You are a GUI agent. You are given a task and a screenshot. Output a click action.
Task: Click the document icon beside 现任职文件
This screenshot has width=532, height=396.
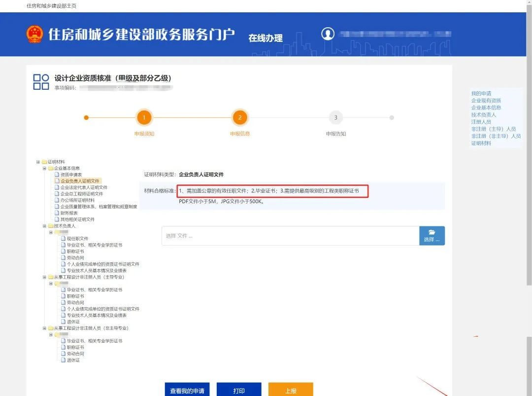pyautogui.click(x=63, y=239)
